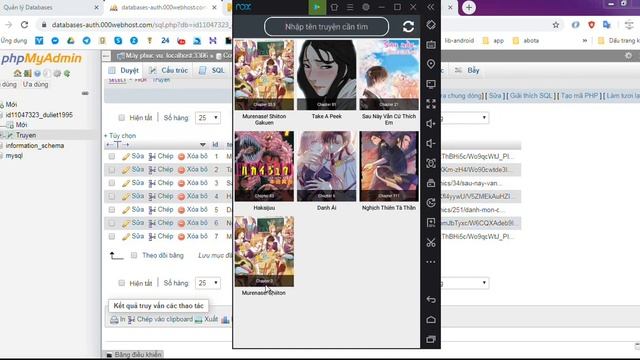The image size is (640, 360).
Task: Toggle bottom 'Hiện tất' checkbox
Action: click(x=121, y=283)
